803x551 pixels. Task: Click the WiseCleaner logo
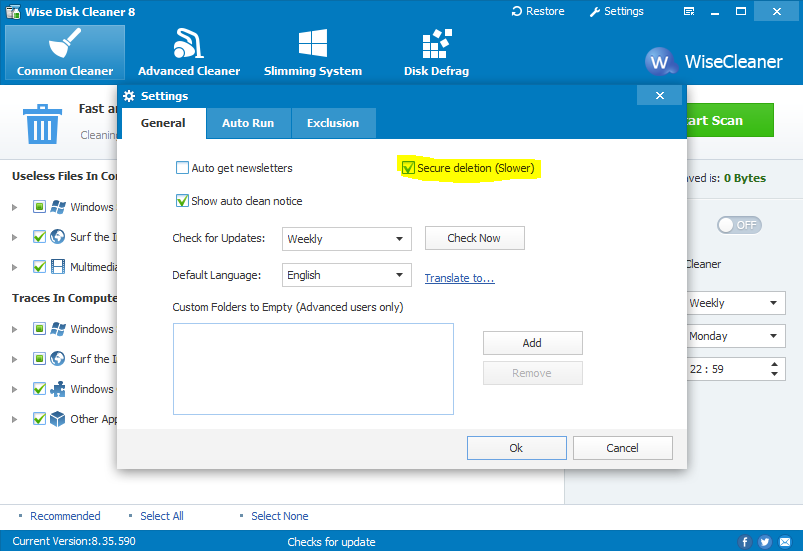713,62
